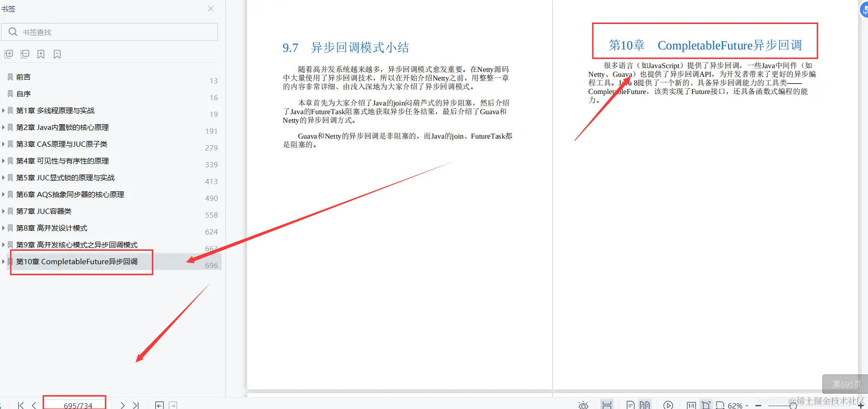Expand 第2章 Java内置锁的核心原理 bookmark
This screenshot has height=409, width=868.
coord(3,127)
